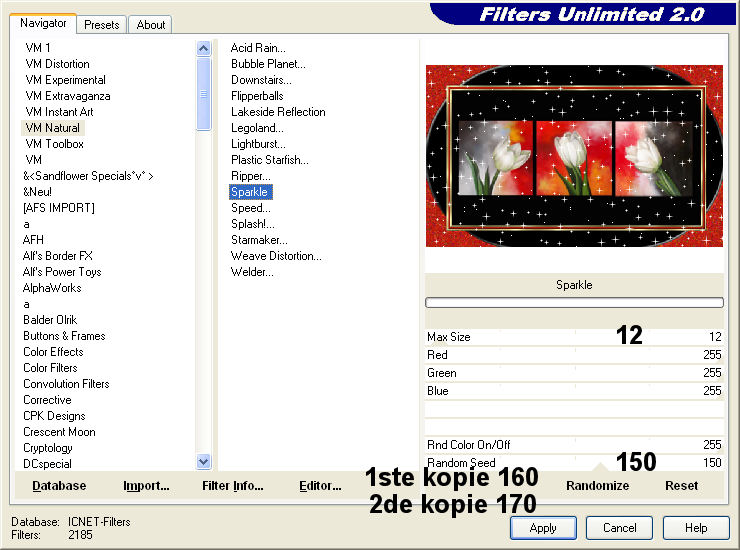Screen dimensions: 740x550
Task: Select VM Experimental category
Action: (x=66, y=80)
